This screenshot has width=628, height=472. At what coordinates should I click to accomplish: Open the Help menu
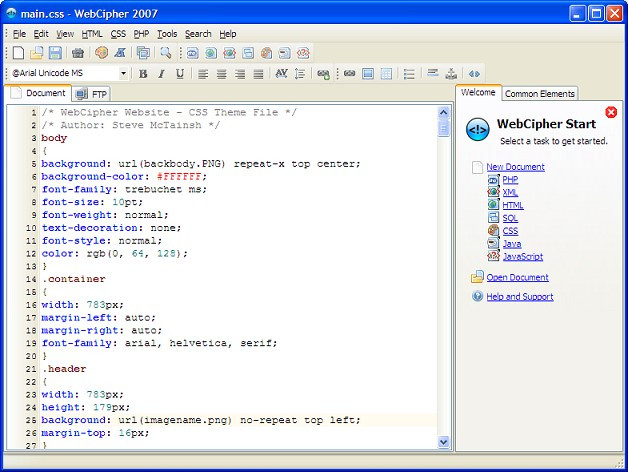(228, 34)
